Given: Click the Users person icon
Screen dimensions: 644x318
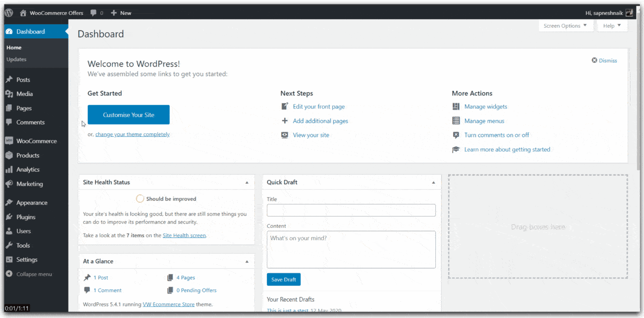Looking at the screenshot, I should [x=9, y=231].
